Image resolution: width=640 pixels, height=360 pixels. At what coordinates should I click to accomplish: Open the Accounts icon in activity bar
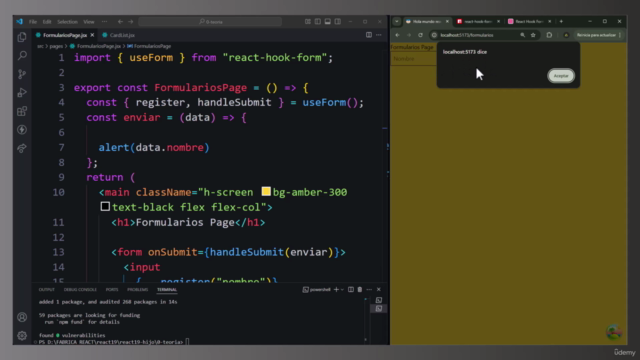22,317
